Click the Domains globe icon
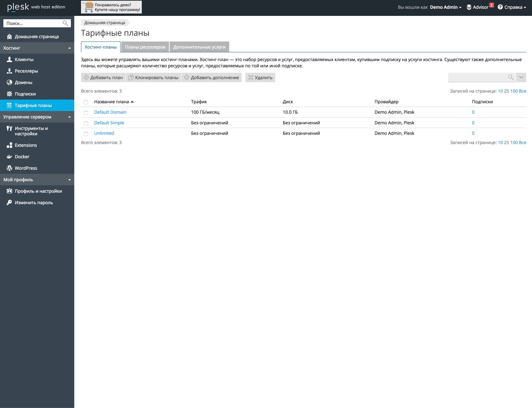 (x=9, y=82)
